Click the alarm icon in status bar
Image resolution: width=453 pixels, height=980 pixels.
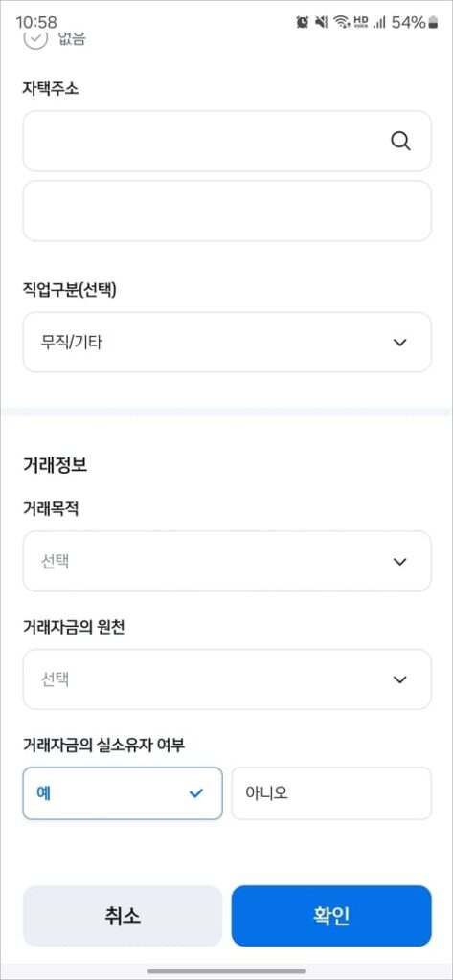(303, 23)
